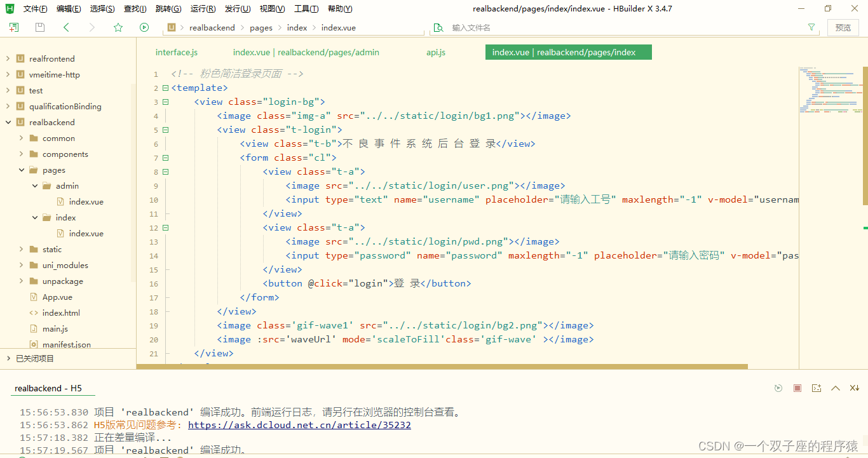Click the HBuilder X logo icon

10,8
